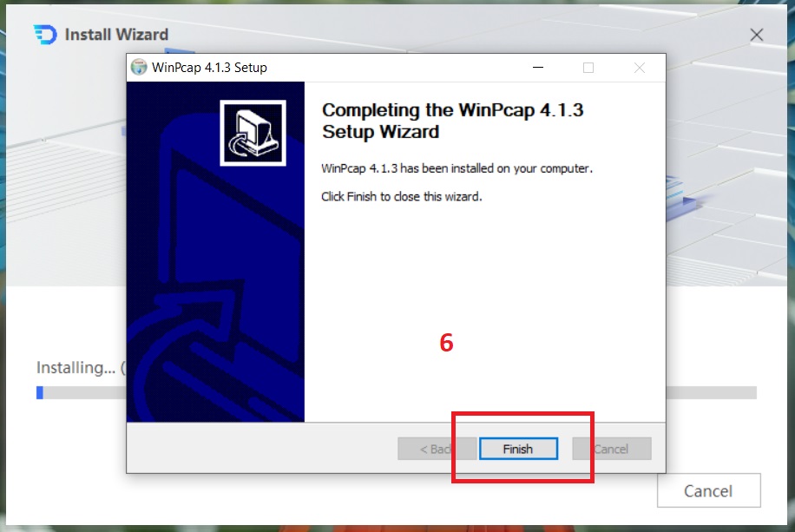Click the Finish button
The image size is (795, 532).
[518, 449]
